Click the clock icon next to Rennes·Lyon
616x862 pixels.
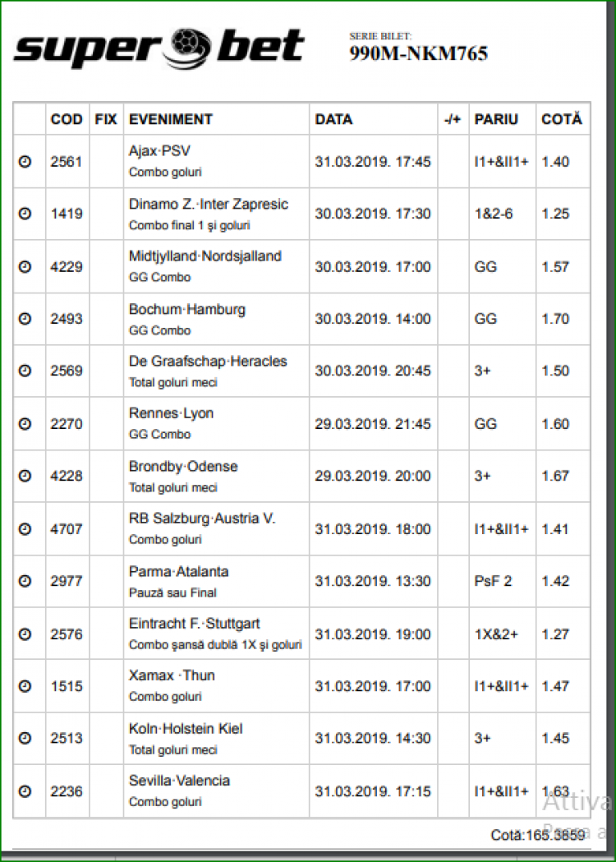coord(25,424)
